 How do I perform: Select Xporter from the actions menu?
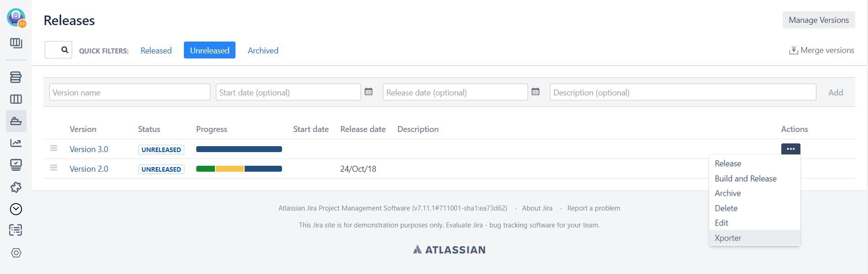[728, 238]
